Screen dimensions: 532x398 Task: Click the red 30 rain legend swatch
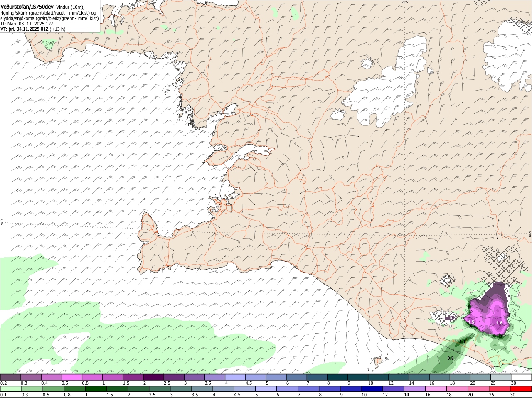point(522,389)
